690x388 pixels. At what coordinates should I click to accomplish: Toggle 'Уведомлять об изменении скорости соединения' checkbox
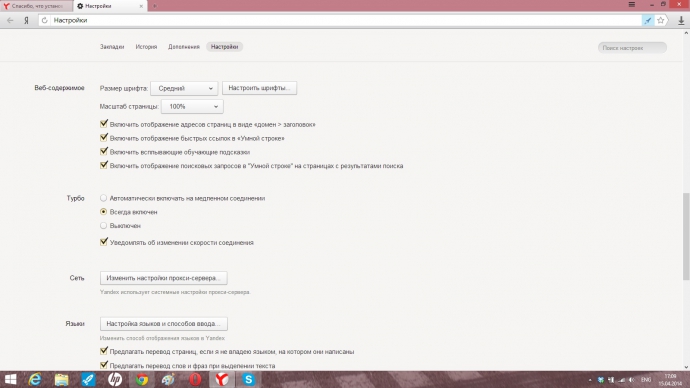pyautogui.click(x=104, y=242)
